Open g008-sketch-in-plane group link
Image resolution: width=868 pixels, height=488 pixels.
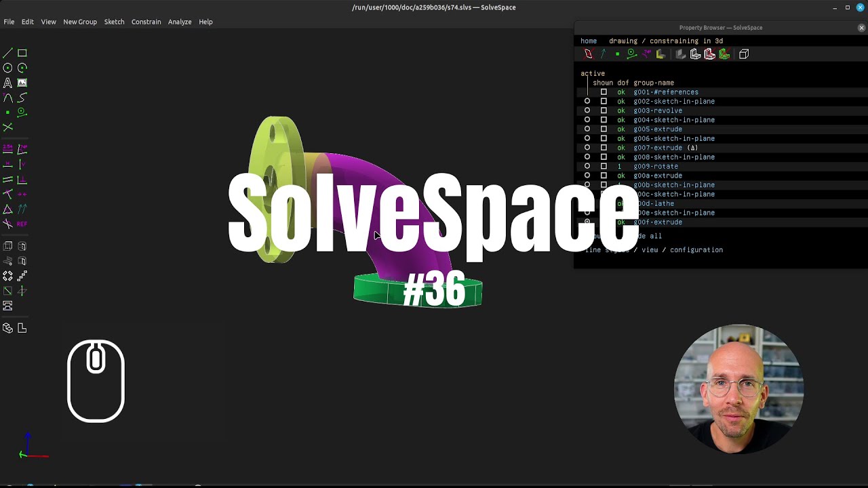pyautogui.click(x=674, y=157)
